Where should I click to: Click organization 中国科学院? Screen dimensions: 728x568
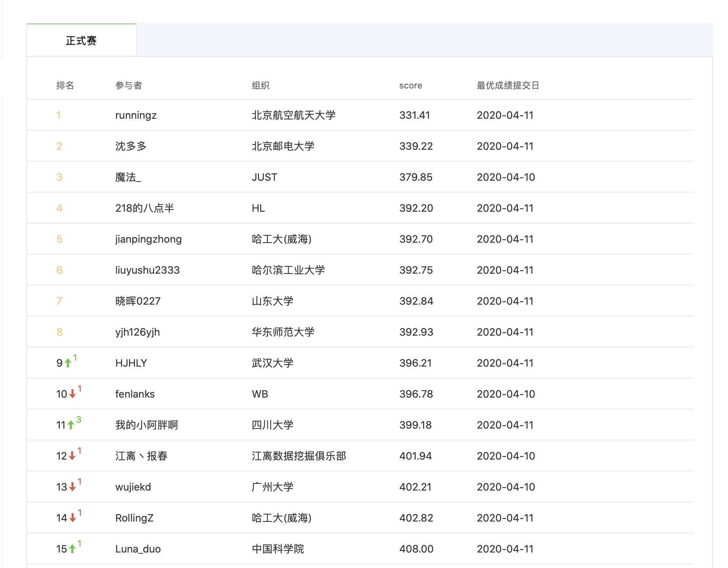278,549
